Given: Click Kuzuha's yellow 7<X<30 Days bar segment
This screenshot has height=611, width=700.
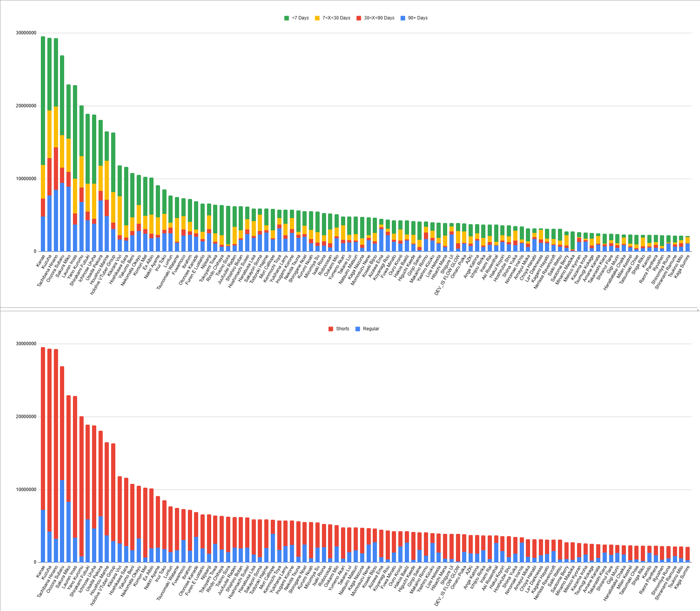Looking at the screenshot, I should pyautogui.click(x=49, y=134).
